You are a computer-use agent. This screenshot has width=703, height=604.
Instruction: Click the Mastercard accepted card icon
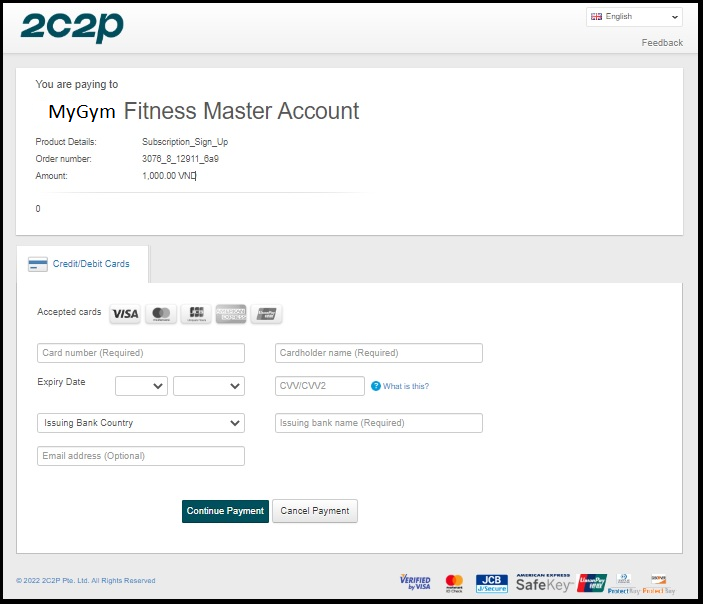tap(161, 314)
